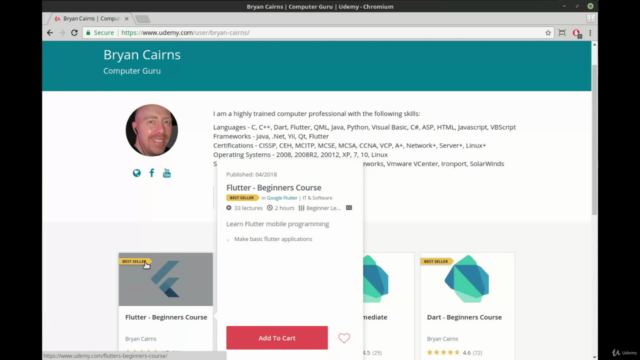Click the scrollbar down arrow

click(x=594, y=357)
